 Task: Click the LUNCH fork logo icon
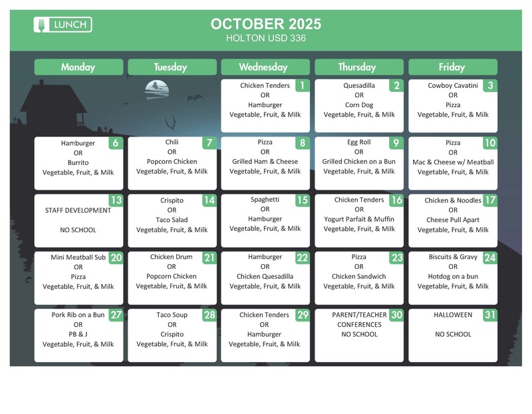(x=41, y=25)
